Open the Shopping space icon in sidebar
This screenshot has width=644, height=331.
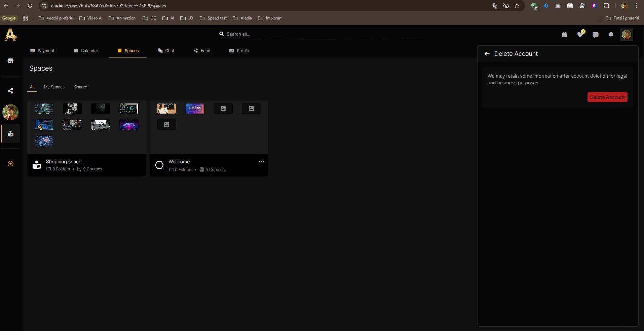[10, 134]
